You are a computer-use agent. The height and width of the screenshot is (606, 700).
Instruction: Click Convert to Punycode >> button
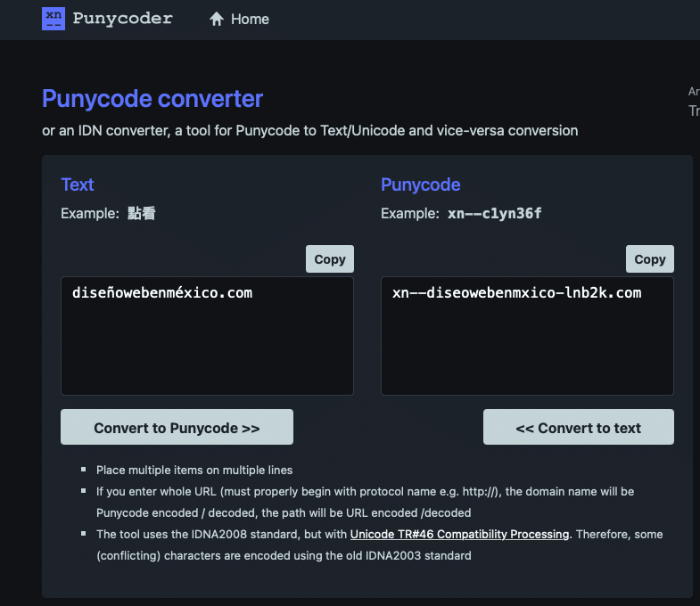click(x=177, y=427)
